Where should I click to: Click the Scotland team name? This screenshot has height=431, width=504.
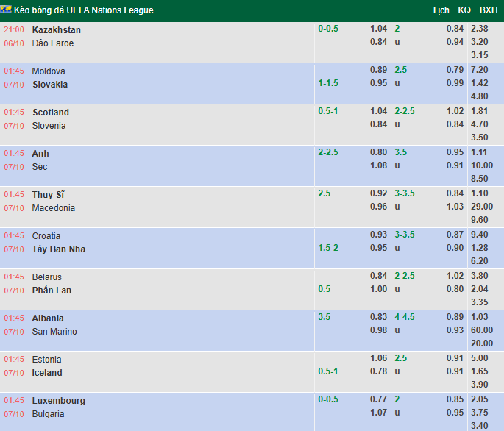tap(51, 113)
